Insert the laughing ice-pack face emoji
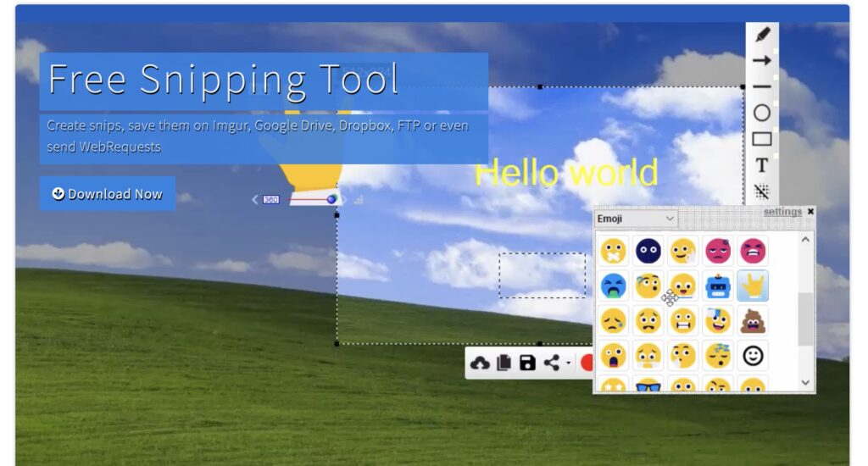The image size is (868, 466). (718, 321)
